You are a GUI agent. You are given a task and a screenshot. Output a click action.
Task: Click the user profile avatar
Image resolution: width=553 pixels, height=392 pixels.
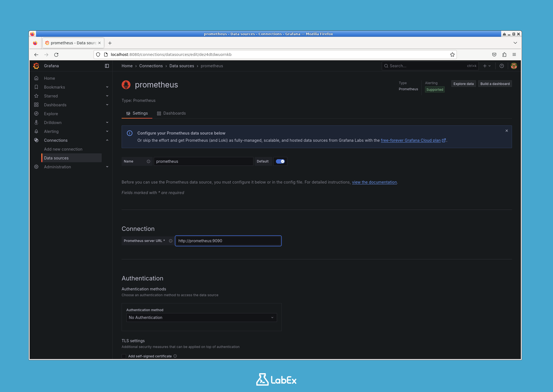coord(514,66)
